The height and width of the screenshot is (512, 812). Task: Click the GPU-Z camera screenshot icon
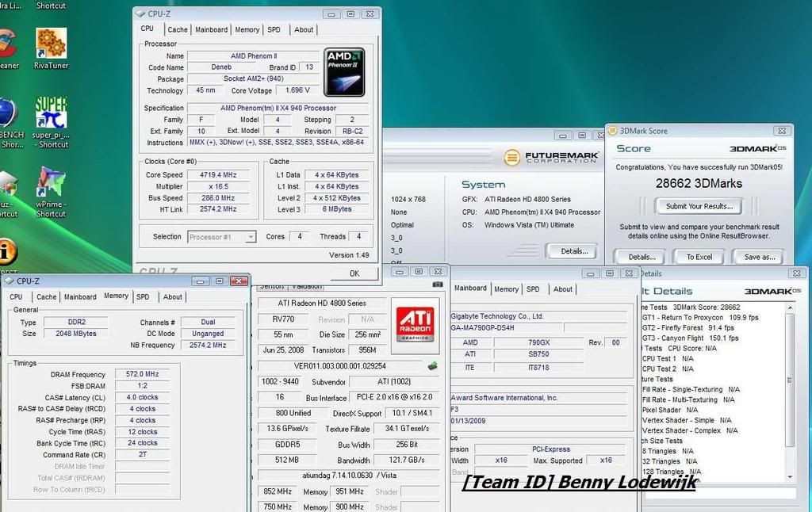point(438,284)
